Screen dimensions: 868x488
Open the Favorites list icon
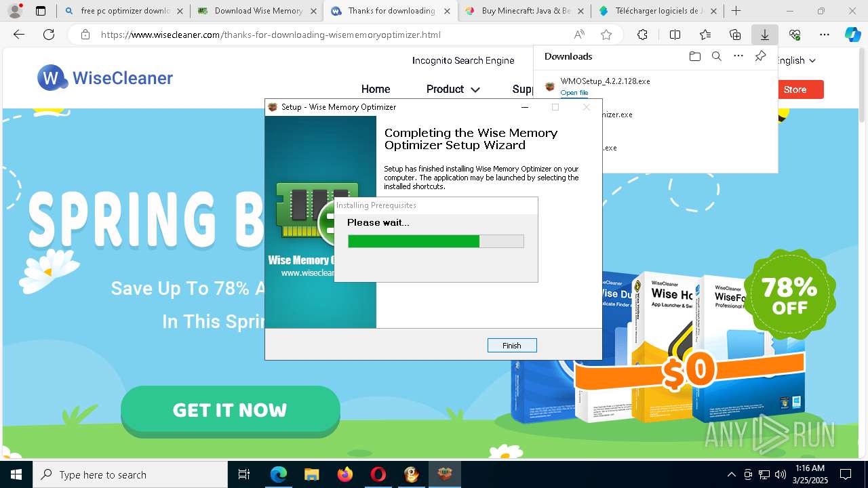705,35
